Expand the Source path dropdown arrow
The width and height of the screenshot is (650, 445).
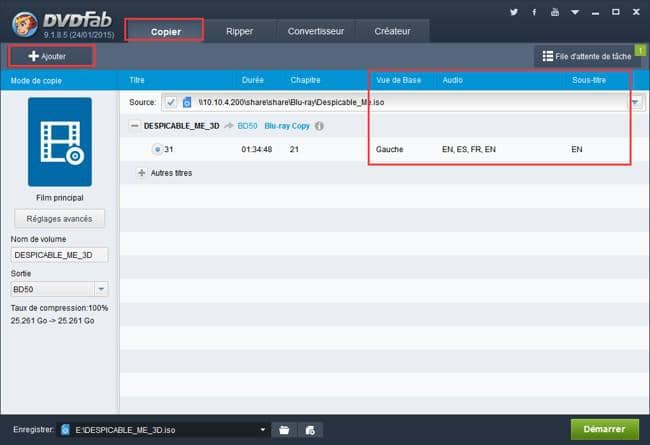coord(636,102)
